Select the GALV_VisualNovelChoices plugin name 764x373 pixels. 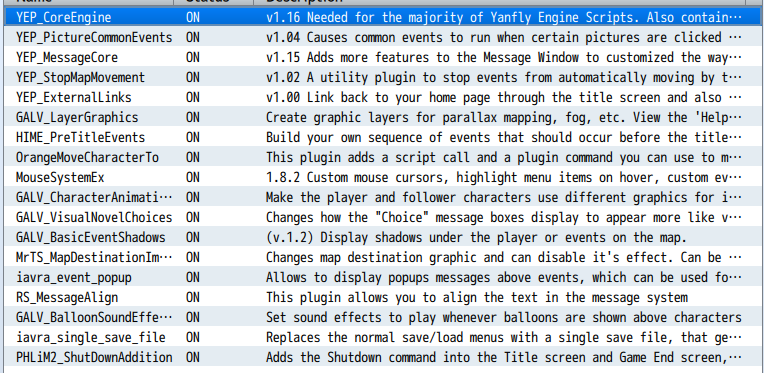(x=94, y=217)
